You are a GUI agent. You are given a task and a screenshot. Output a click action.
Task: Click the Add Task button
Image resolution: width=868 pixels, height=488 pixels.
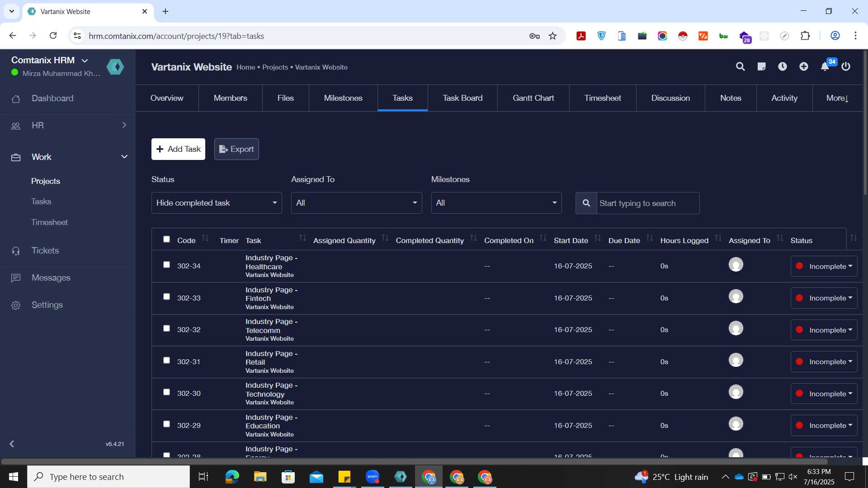178,149
